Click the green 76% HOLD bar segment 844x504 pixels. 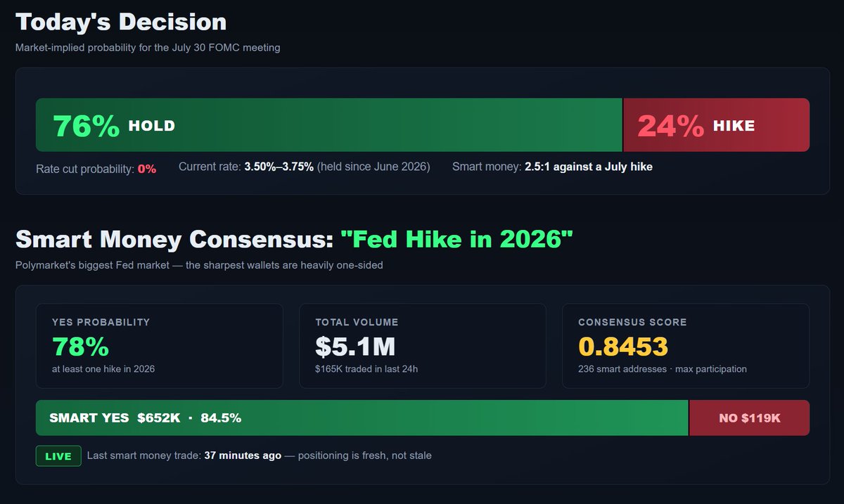(329, 125)
